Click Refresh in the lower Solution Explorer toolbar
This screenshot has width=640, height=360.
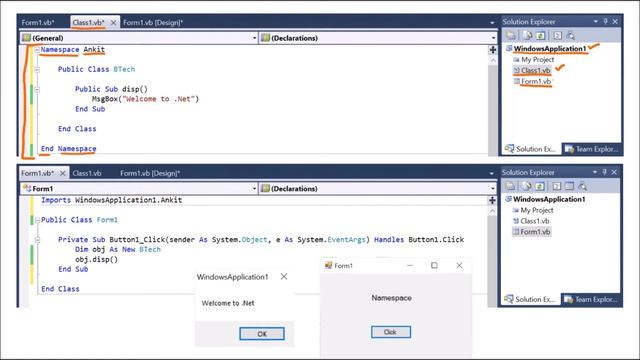click(x=540, y=186)
